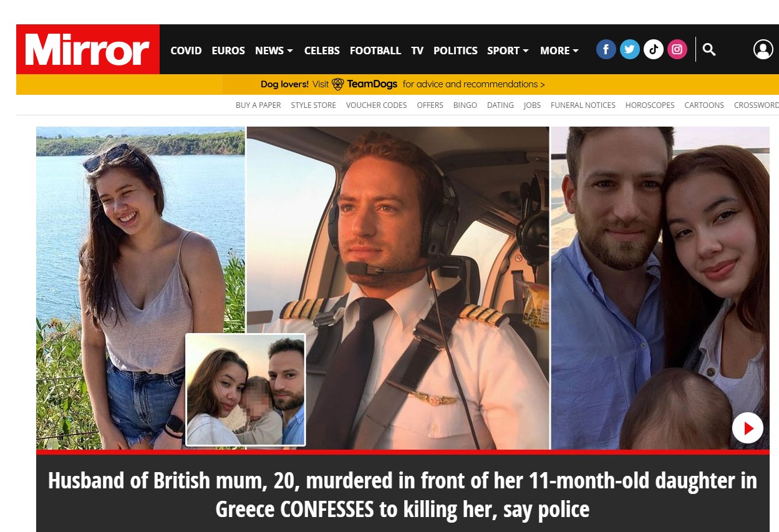Screen dimensions: 779x532
Task: Open the article headline about Greece confession
Action: (x=402, y=495)
